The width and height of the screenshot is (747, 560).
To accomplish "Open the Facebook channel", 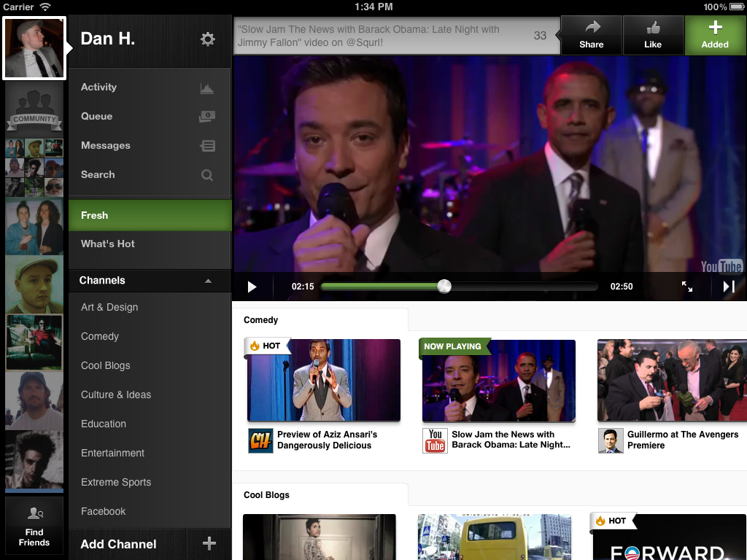I will tap(150, 511).
